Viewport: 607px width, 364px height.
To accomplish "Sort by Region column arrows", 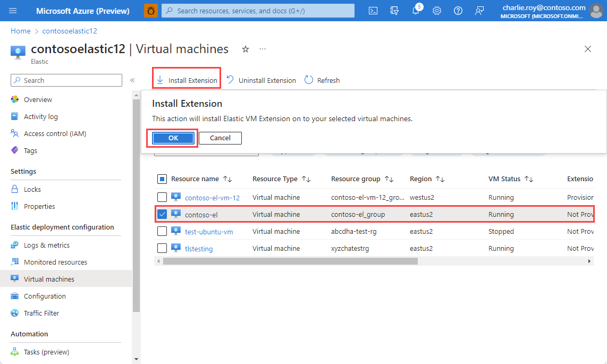I will [x=440, y=179].
